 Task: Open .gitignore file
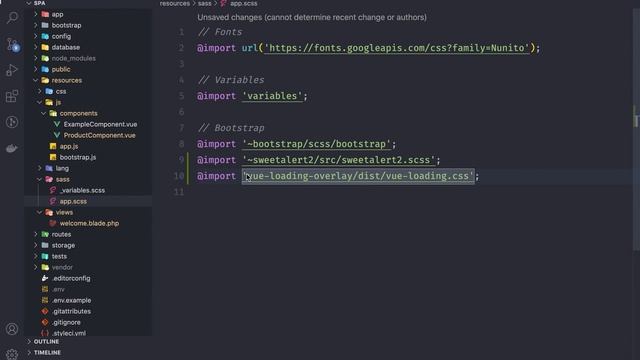click(66, 323)
